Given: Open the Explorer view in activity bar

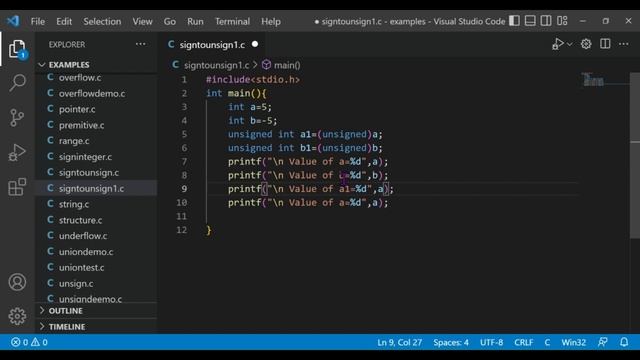Looking at the screenshot, I should [x=17, y=49].
